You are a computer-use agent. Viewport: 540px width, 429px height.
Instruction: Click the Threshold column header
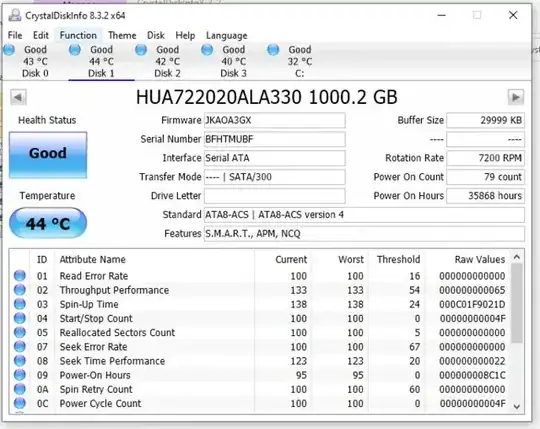[x=398, y=259]
